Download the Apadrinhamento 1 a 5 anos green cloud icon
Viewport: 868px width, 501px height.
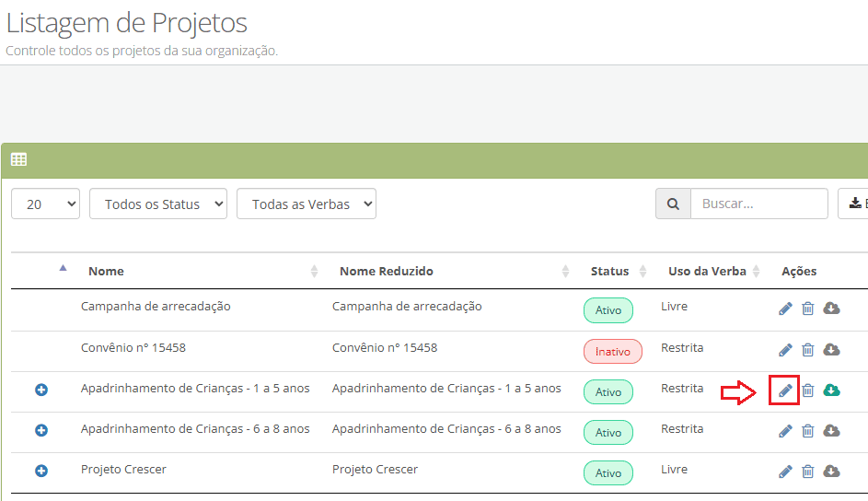tap(831, 390)
